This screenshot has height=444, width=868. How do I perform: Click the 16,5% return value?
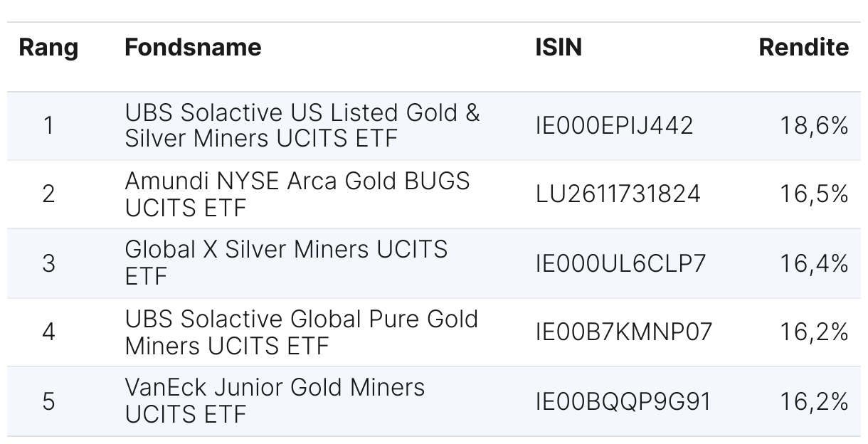point(814,194)
